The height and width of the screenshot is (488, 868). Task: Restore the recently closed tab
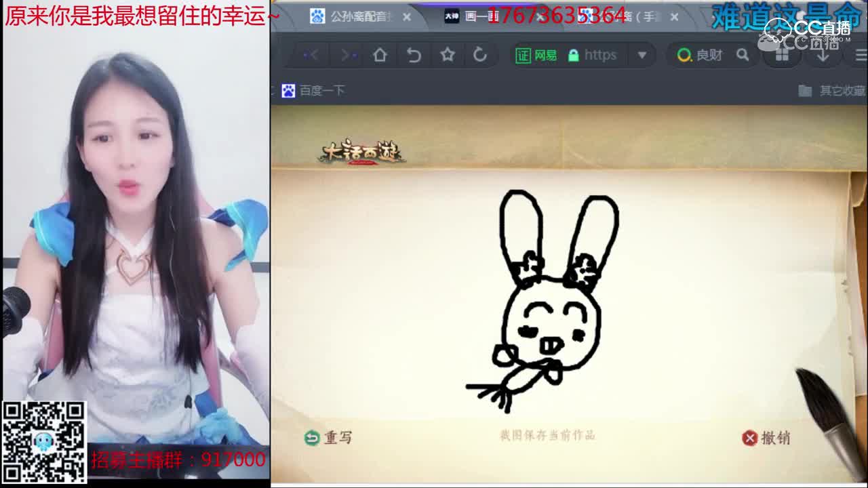414,55
